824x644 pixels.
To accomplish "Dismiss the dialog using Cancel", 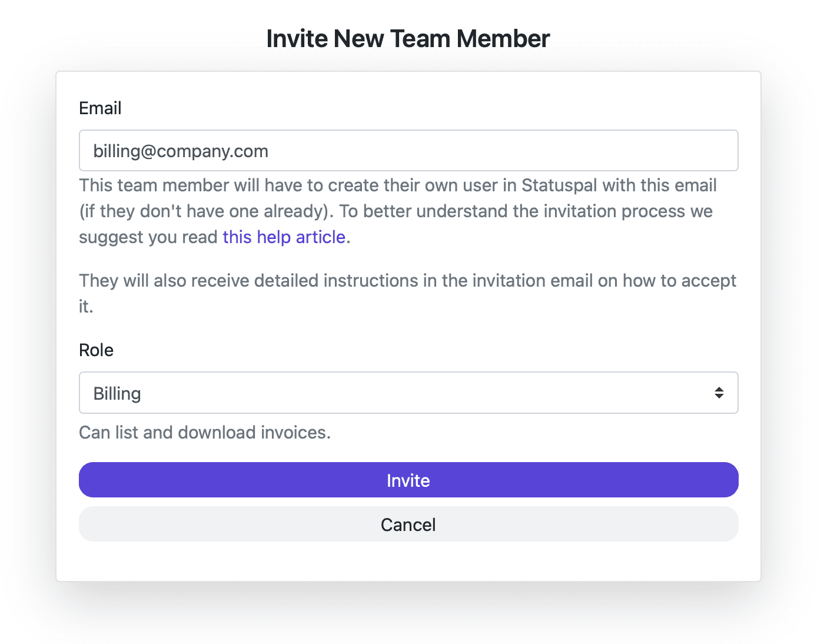I will [x=408, y=524].
